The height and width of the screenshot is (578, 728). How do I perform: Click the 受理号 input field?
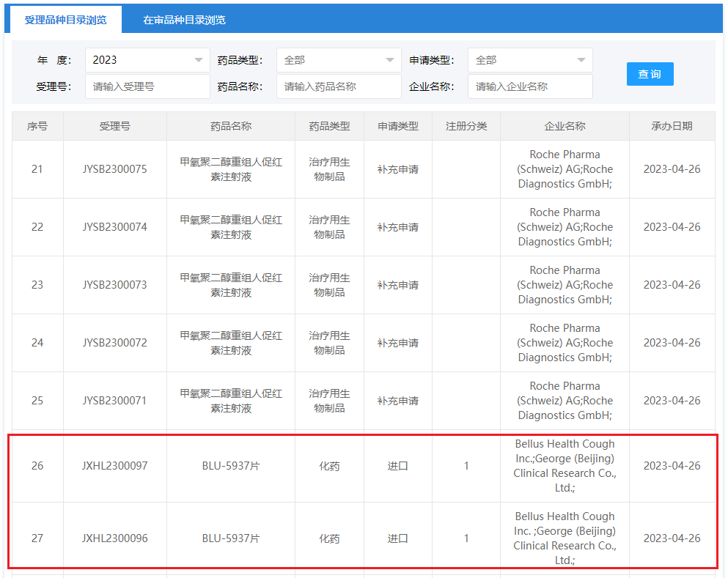[x=147, y=86]
